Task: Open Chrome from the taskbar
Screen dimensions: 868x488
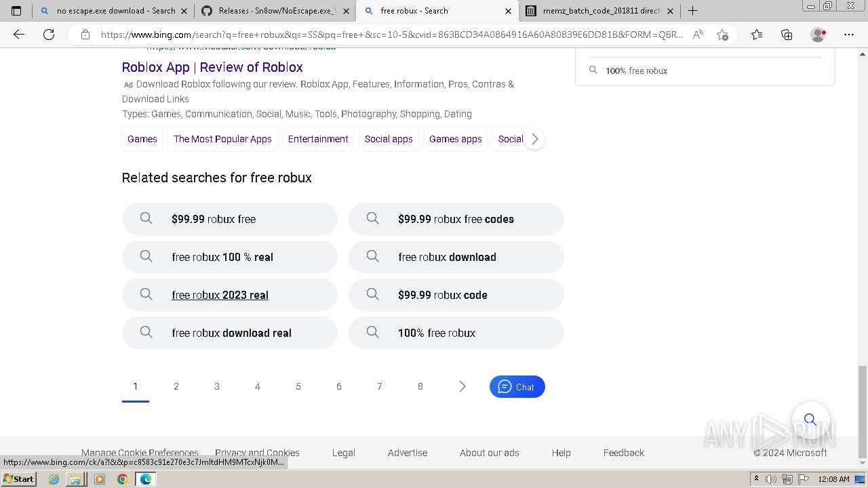Action: click(x=122, y=479)
